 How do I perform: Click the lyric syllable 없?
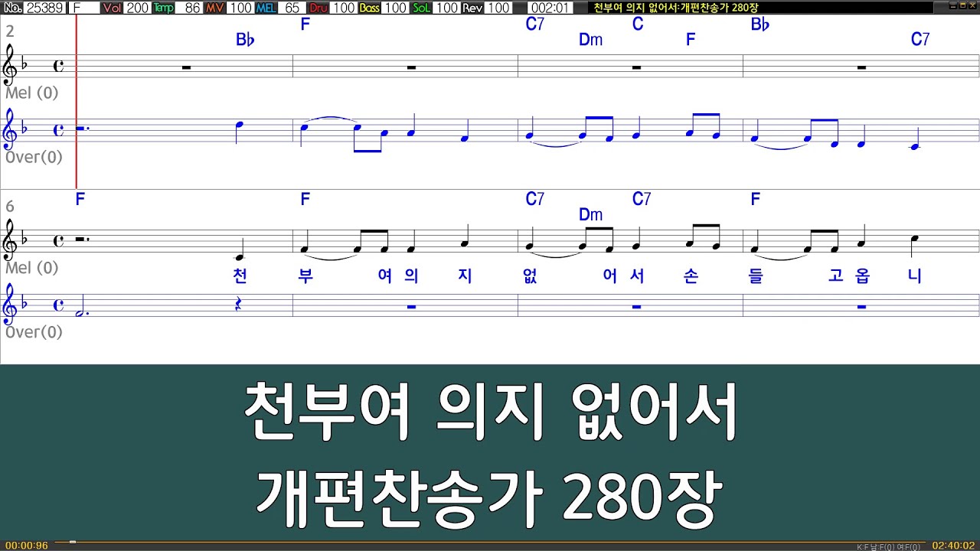click(530, 276)
